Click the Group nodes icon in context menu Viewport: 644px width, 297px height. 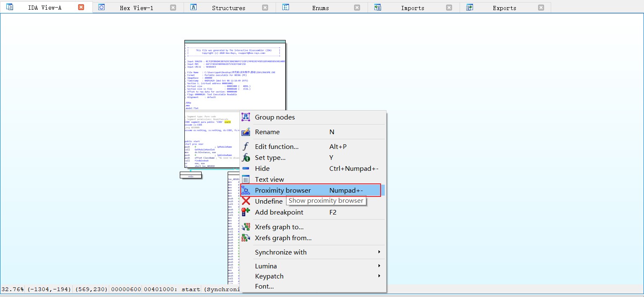click(x=246, y=117)
